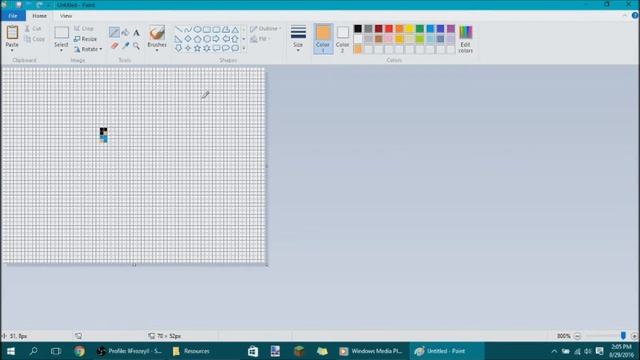Pick the custom orange swatch in bottom row
Screen dimensions: 640x360
point(358,49)
